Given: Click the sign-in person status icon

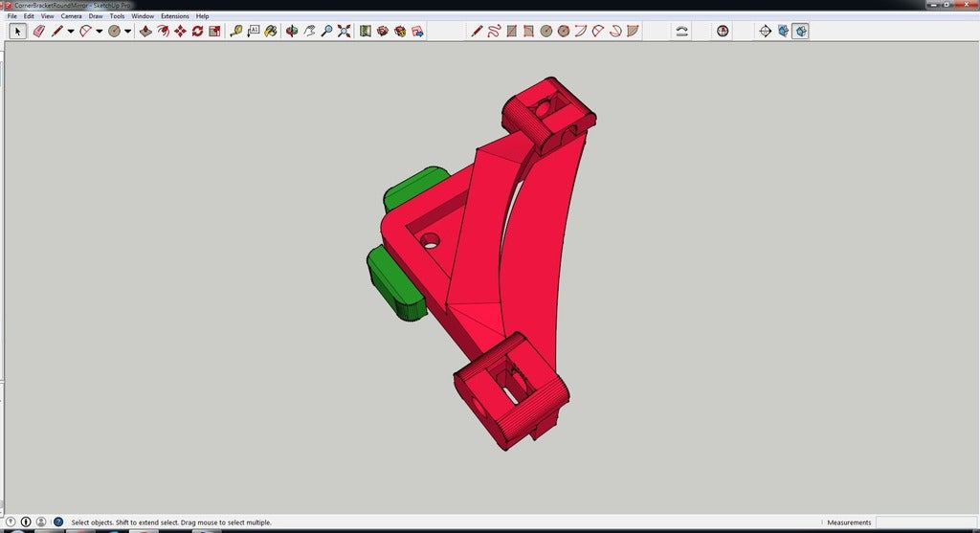Looking at the screenshot, I should [x=40, y=522].
